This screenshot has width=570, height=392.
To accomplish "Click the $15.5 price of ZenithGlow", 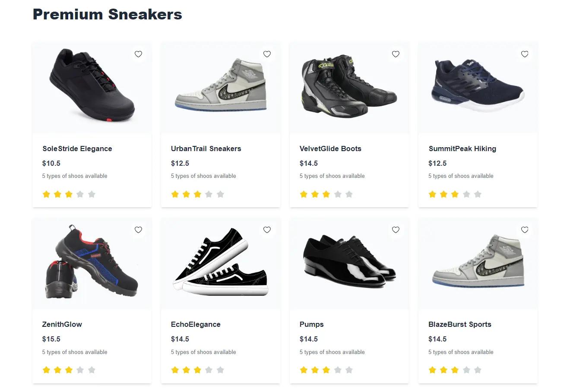I will click(51, 339).
